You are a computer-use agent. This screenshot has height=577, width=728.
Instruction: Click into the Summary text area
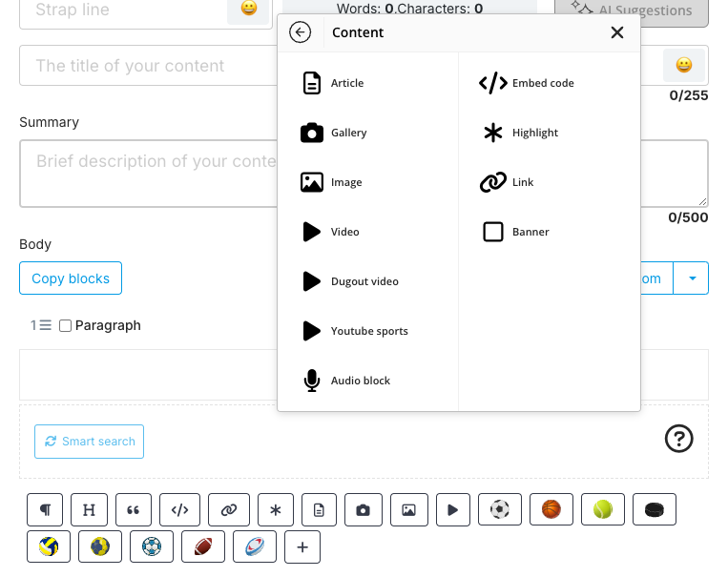click(149, 174)
